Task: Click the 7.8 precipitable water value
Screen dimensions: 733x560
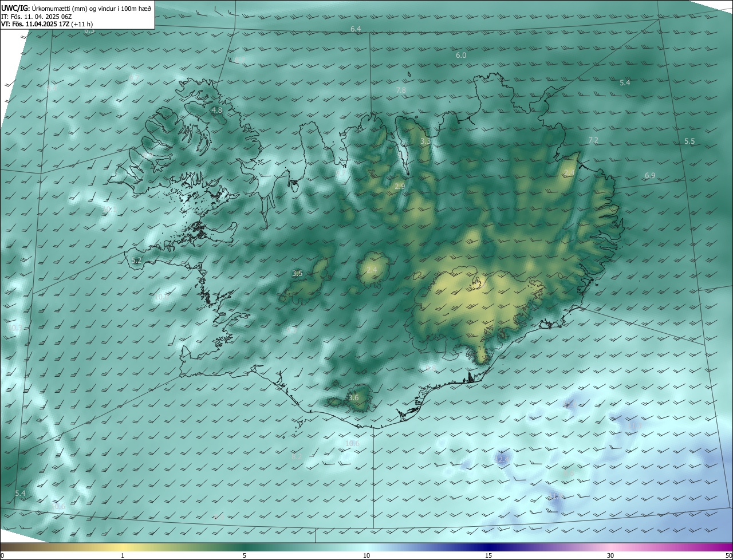Action: click(401, 90)
